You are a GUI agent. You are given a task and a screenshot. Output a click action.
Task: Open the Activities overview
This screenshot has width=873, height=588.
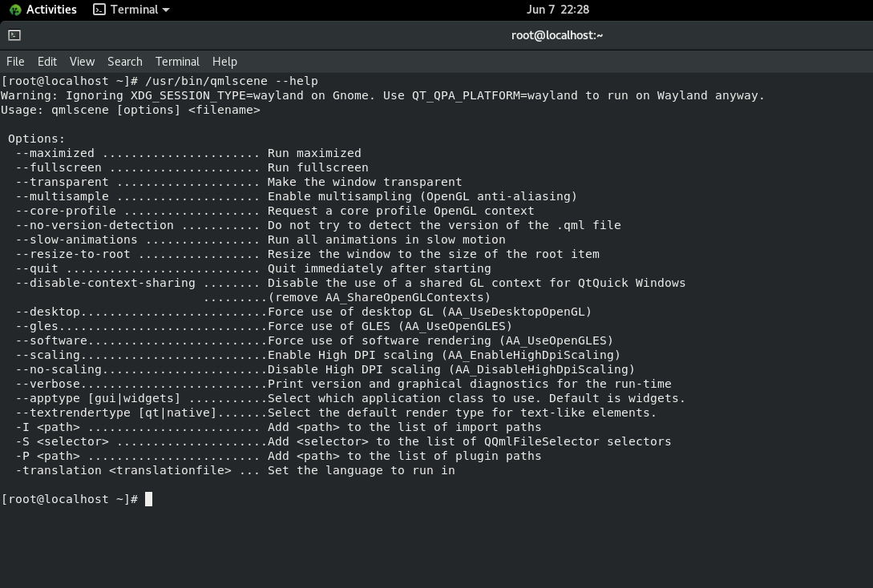(51, 10)
